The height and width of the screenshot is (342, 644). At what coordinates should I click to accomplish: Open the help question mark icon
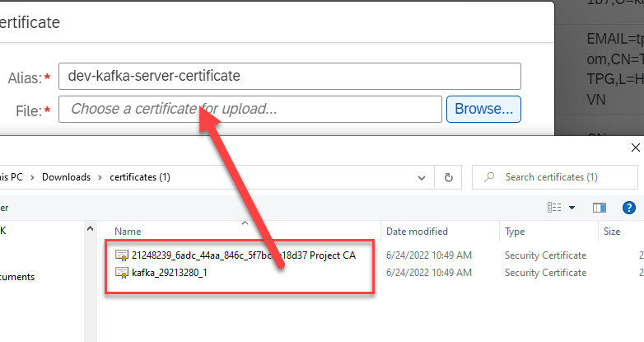coord(629,208)
